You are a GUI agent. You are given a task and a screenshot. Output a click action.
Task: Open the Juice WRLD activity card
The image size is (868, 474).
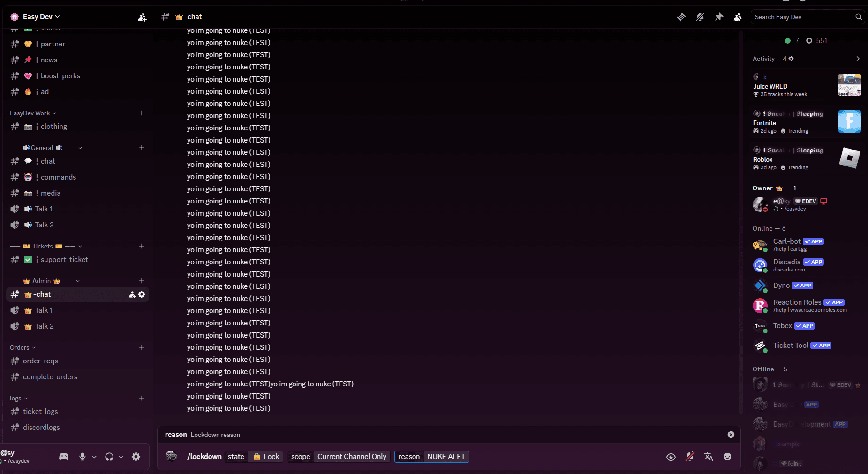[x=807, y=85]
